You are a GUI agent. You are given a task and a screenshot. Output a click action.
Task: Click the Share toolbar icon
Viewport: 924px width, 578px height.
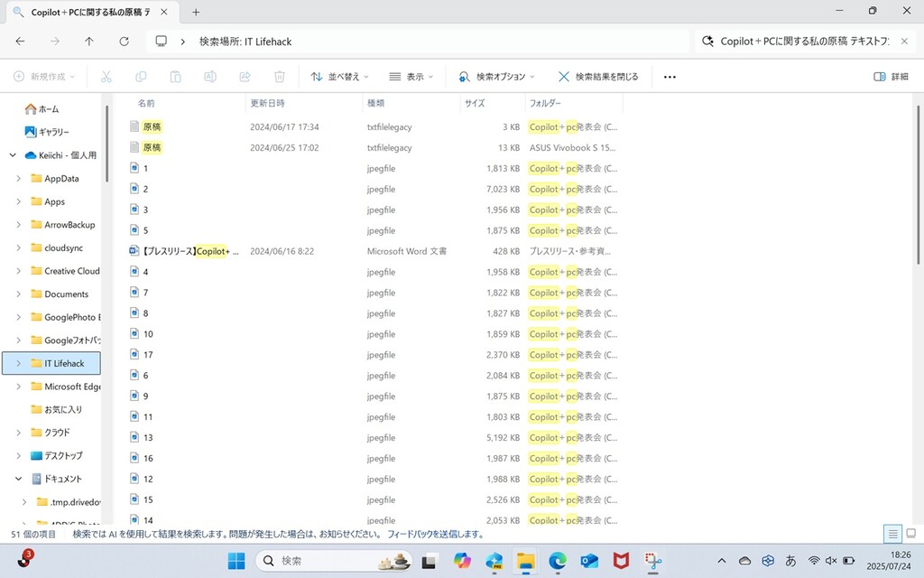245,77
